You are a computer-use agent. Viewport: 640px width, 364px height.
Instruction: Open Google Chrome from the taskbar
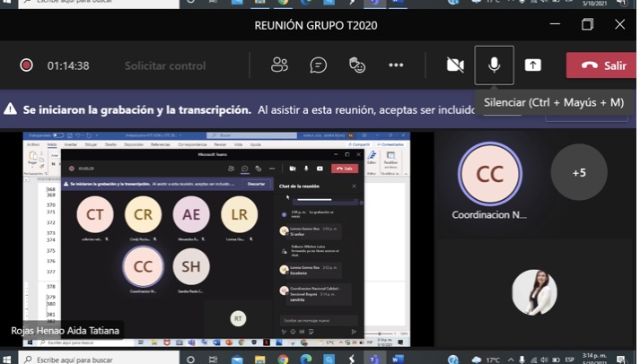pos(283,360)
